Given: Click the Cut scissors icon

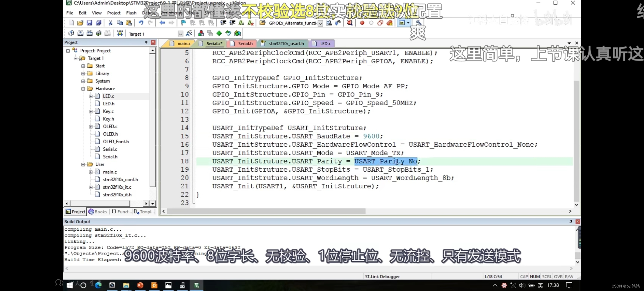Looking at the screenshot, I should coord(110,23).
